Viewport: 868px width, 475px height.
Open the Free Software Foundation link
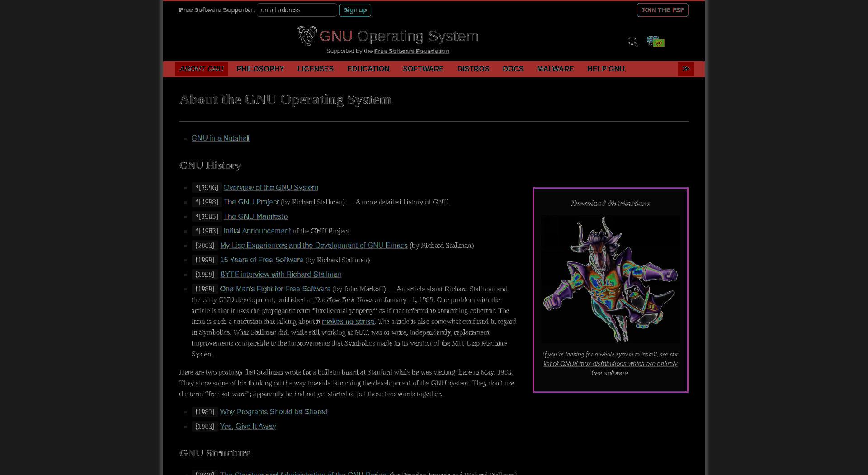412,51
